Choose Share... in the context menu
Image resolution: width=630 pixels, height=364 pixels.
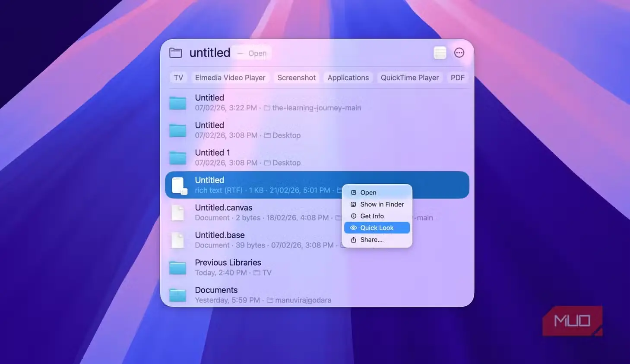coord(378,239)
